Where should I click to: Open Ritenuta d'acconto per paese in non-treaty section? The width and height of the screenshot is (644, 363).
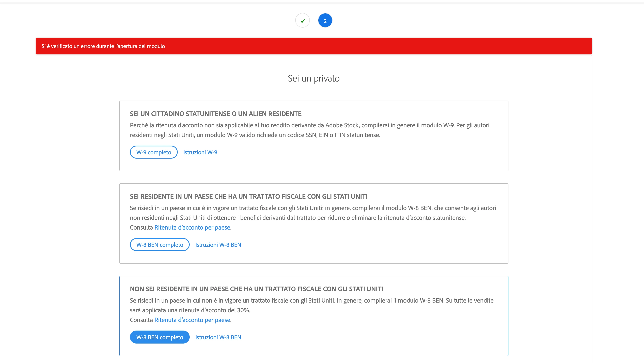tap(192, 320)
